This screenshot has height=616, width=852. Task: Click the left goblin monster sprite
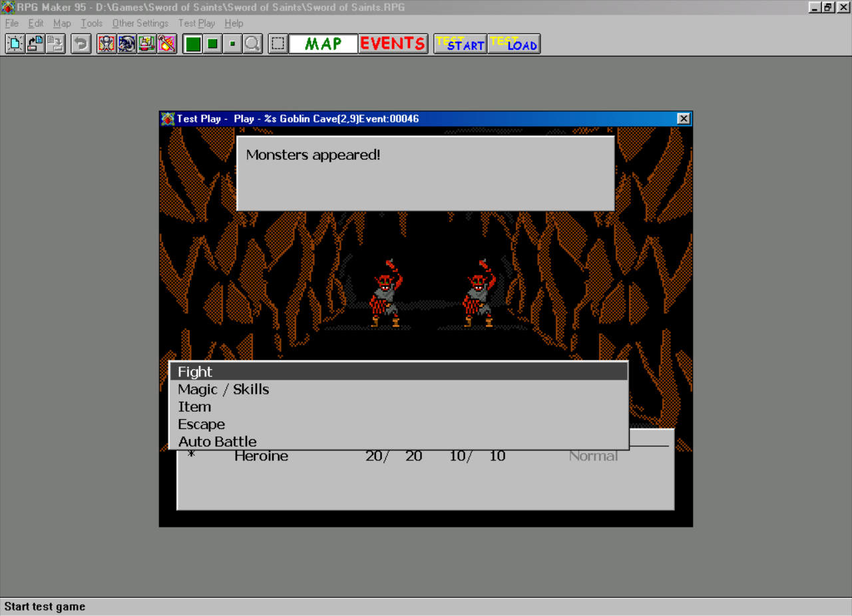(387, 293)
